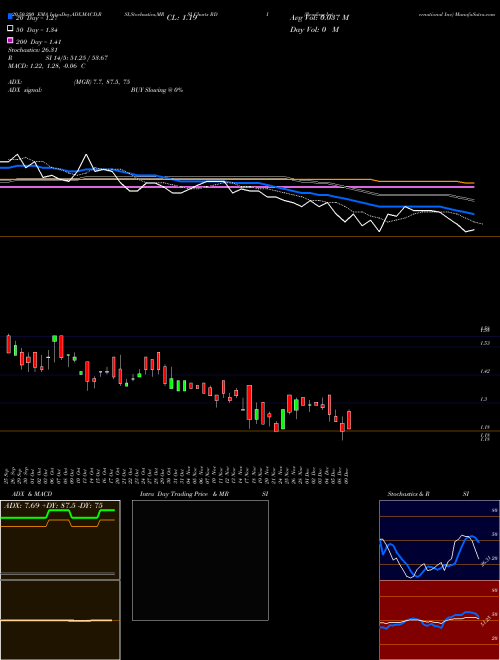
Task: Click the RSI 14/5 '51.25 / 53.67' readout
Action: [77, 58]
